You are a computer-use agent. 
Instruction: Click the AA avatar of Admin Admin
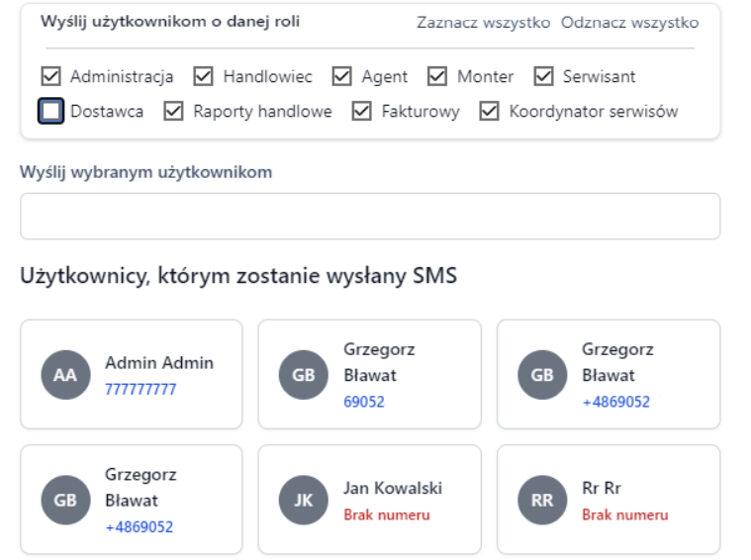tap(64, 376)
